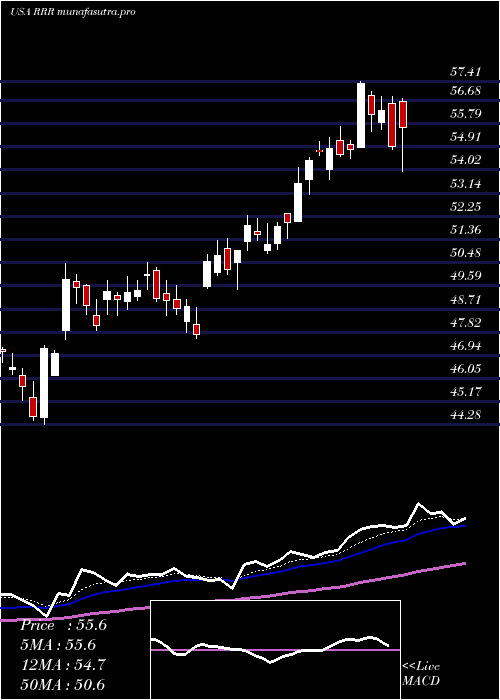Viewport: 500px width, 700px height.
Task: Click the '5MA : 55.6' readout
Action: 58,645
